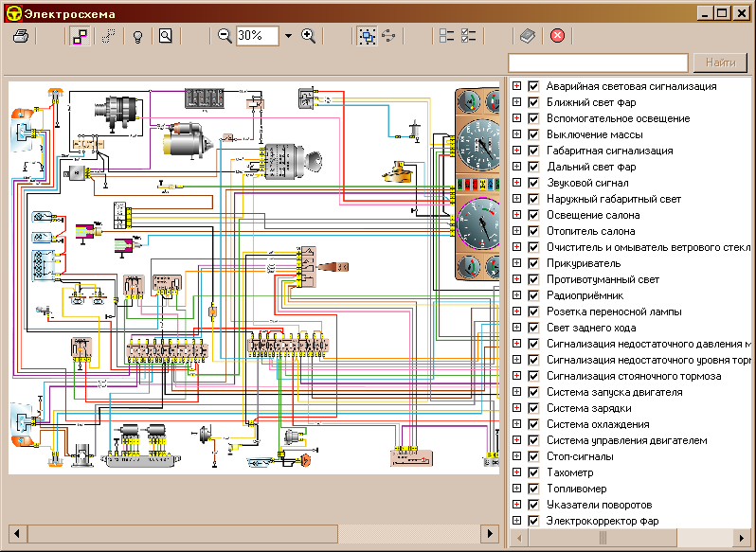Click diagram horizontal scrollbar thumb
This screenshot has height=552, width=756.
point(183,533)
